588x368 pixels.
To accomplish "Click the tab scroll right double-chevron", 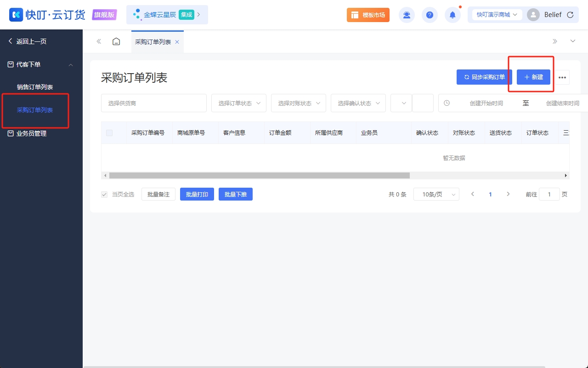I will (x=555, y=41).
